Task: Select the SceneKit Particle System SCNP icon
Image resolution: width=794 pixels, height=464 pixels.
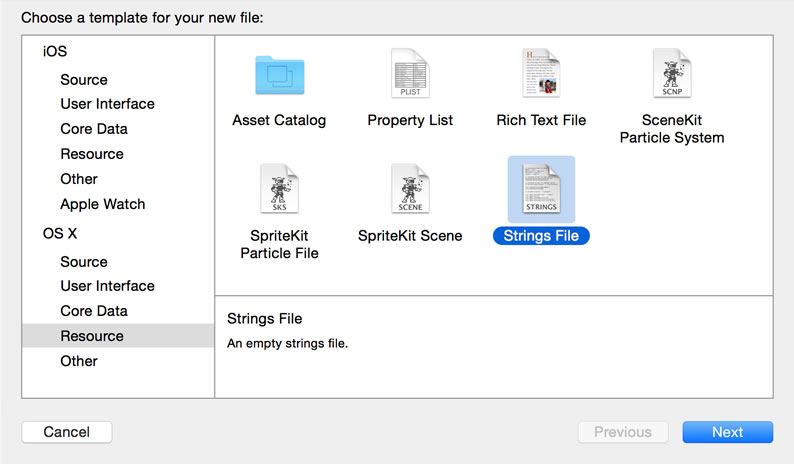Action: [672, 73]
